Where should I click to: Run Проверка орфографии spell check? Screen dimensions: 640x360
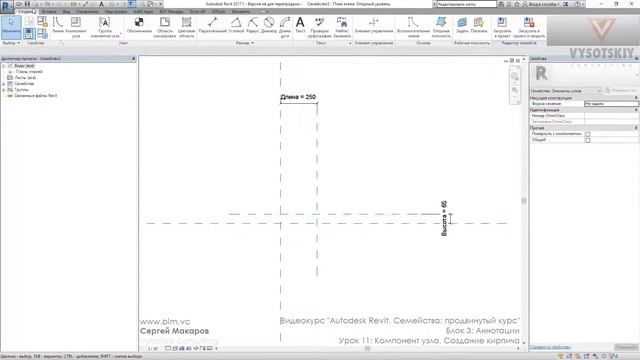click(320, 27)
